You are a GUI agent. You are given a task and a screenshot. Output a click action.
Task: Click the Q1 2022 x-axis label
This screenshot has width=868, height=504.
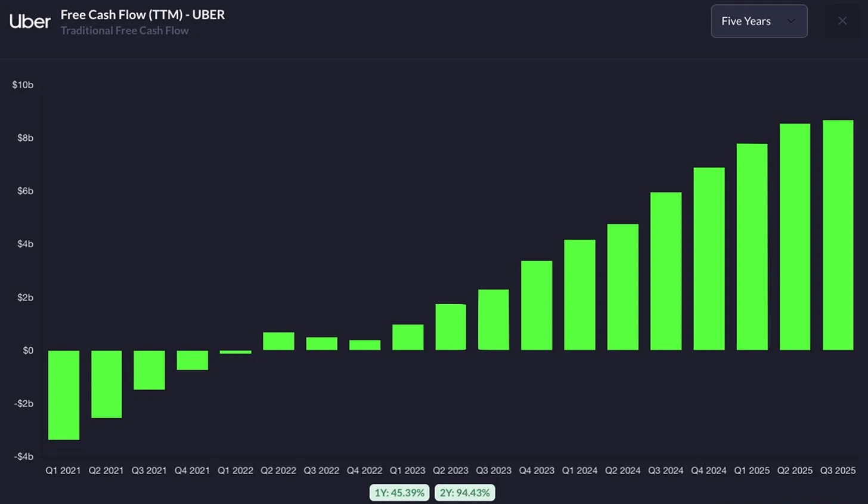coord(235,471)
